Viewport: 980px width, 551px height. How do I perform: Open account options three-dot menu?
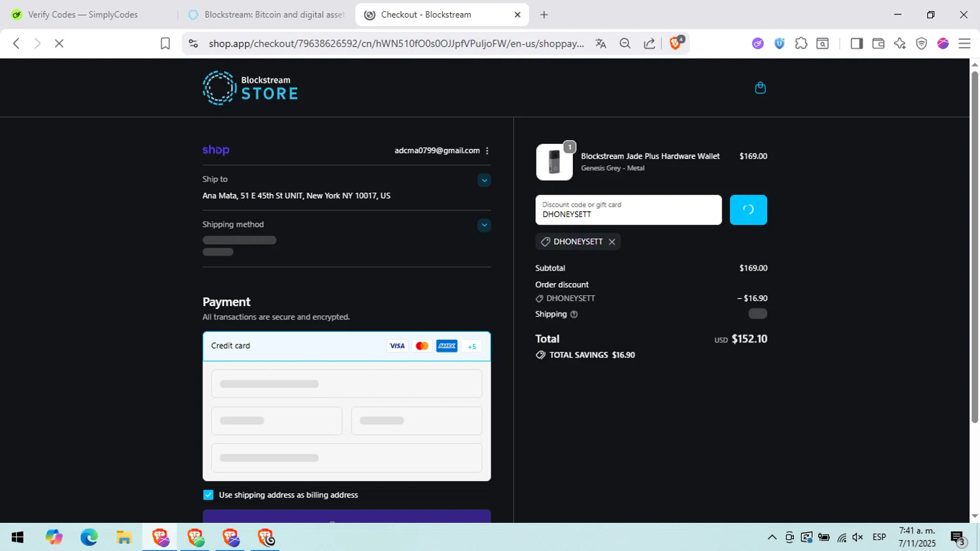coord(487,150)
